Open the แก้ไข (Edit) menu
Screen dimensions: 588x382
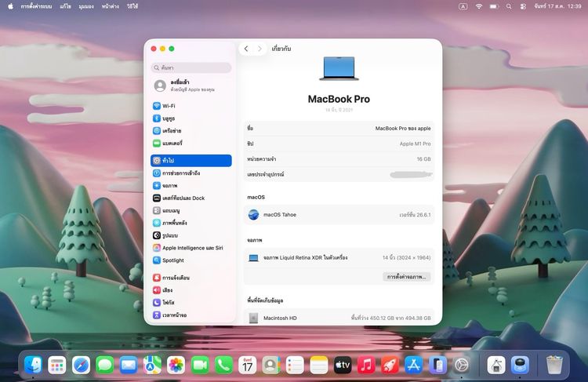tap(65, 6)
